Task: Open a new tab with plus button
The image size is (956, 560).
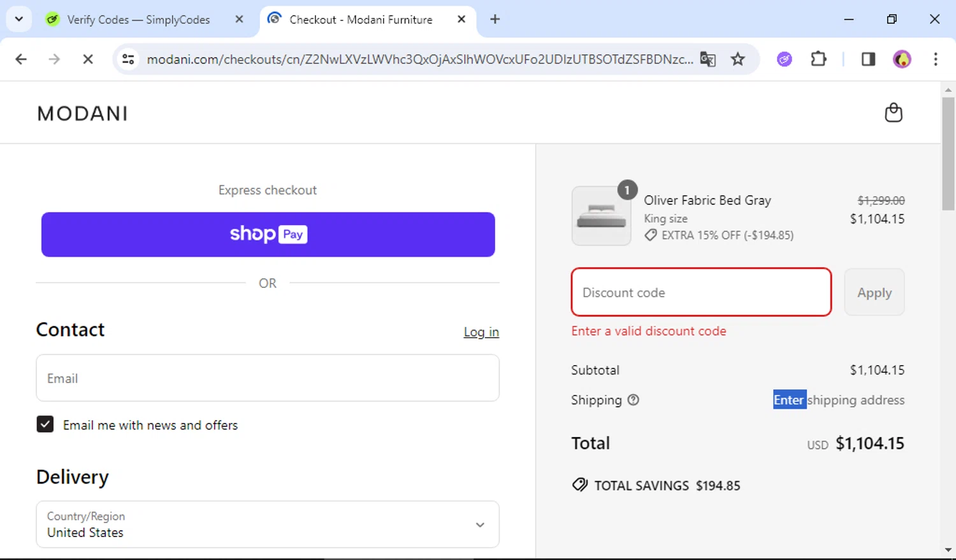Action: [x=495, y=19]
